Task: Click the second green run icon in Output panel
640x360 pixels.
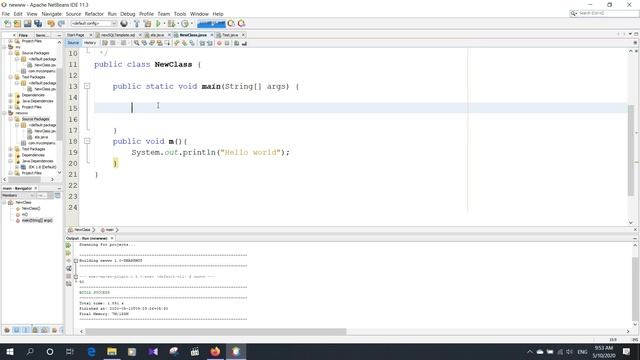Action: pos(69,253)
